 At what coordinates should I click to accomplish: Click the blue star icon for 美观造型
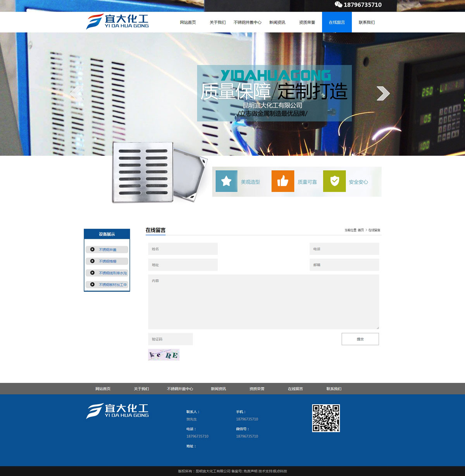pyautogui.click(x=226, y=181)
